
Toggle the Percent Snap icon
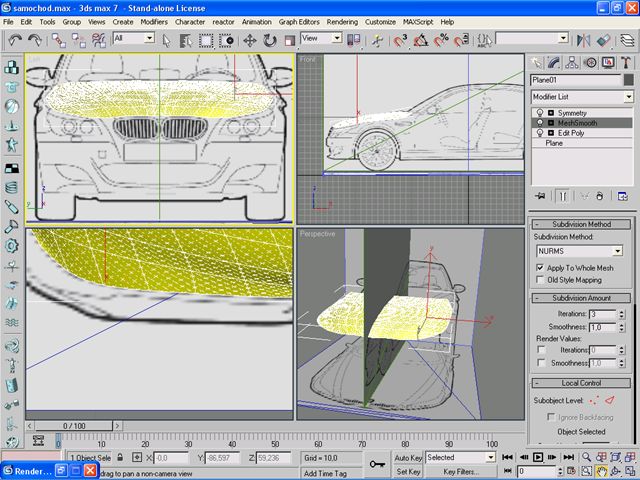[441, 40]
